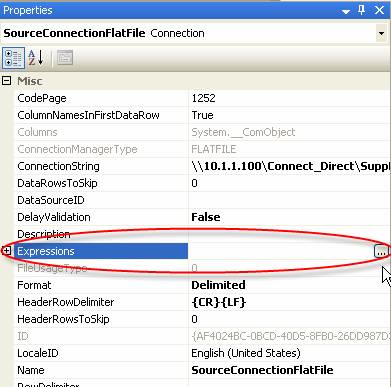Screen dimensions: 391x387
Task: Edit the {CR}{LF} delimiter value
Action: (x=219, y=302)
